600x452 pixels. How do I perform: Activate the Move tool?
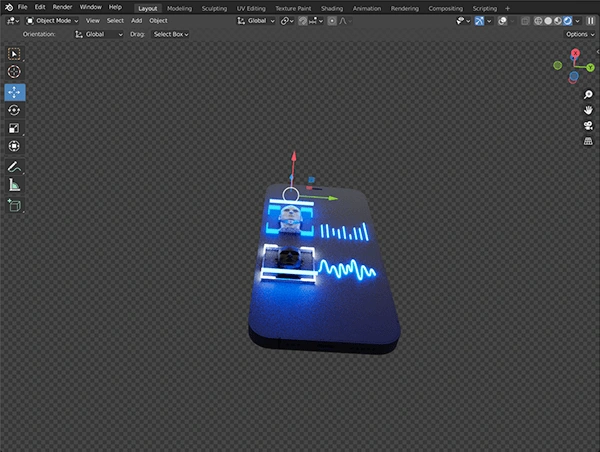pos(15,92)
